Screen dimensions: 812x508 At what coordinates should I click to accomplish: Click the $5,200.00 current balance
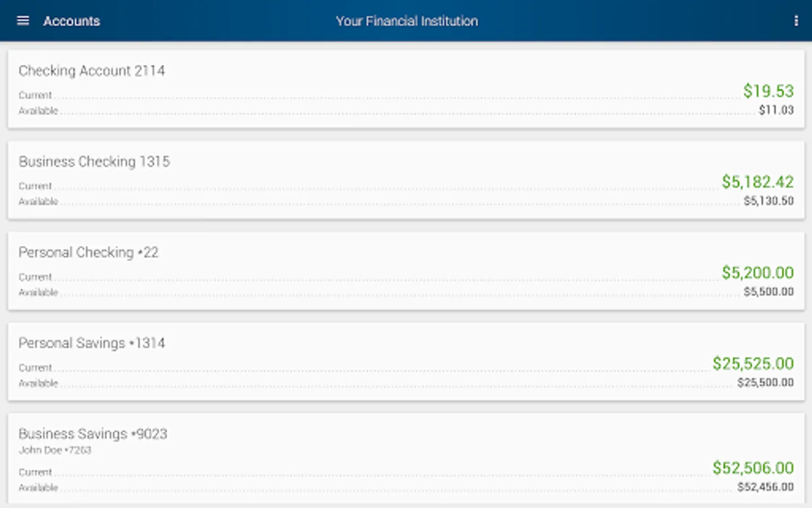[x=757, y=273]
